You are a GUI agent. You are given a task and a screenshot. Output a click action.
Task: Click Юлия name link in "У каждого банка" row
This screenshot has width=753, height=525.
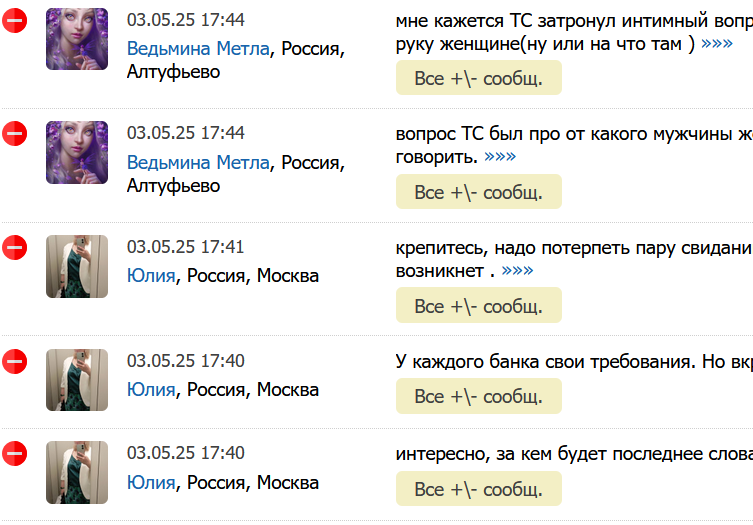point(151,389)
